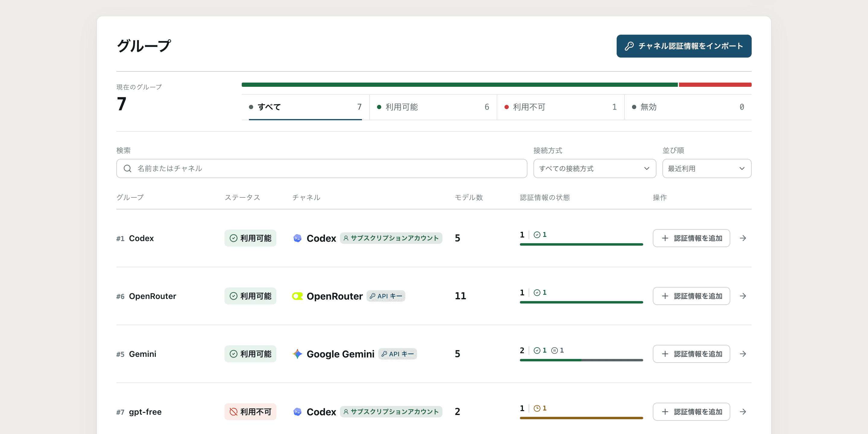
Task: Click Codex row credential check count icon
Action: click(x=537, y=235)
